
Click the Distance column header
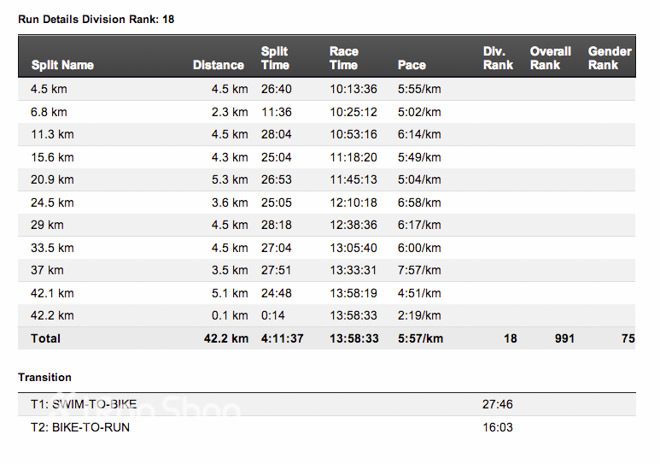click(x=218, y=65)
